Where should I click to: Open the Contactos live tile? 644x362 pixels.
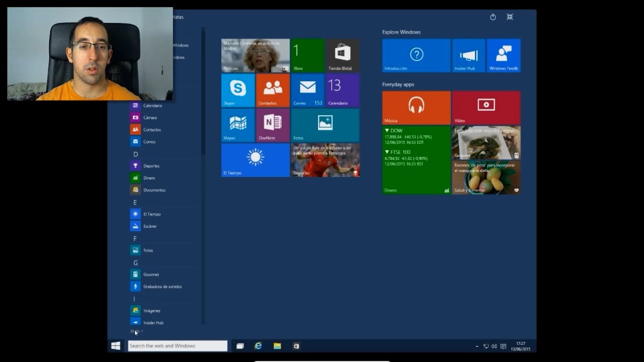(273, 90)
